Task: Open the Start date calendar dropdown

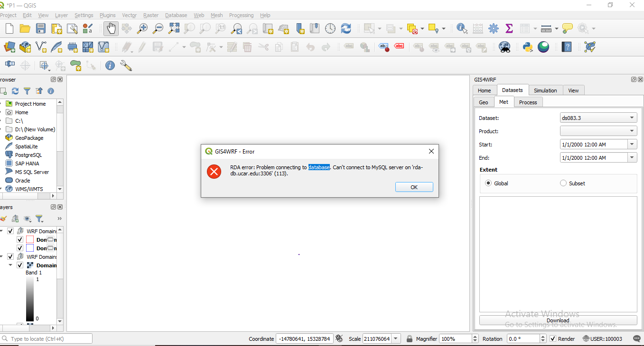Action: [632, 144]
